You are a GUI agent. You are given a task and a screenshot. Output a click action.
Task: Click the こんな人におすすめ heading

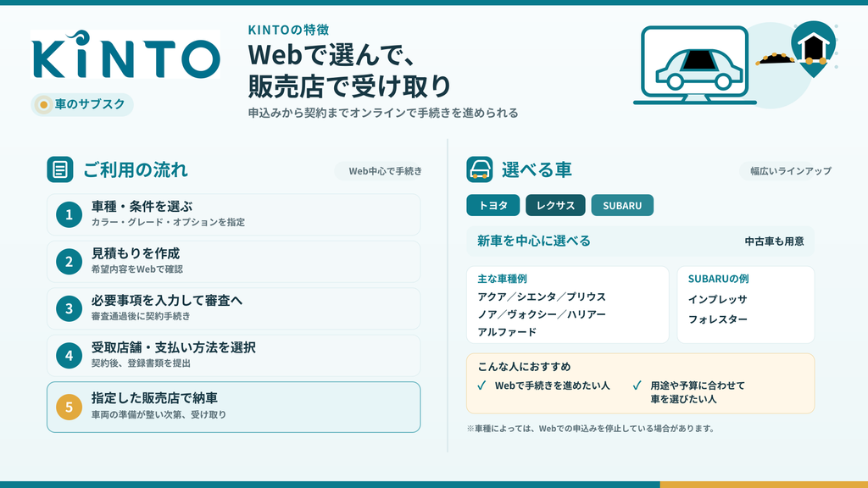coord(524,367)
